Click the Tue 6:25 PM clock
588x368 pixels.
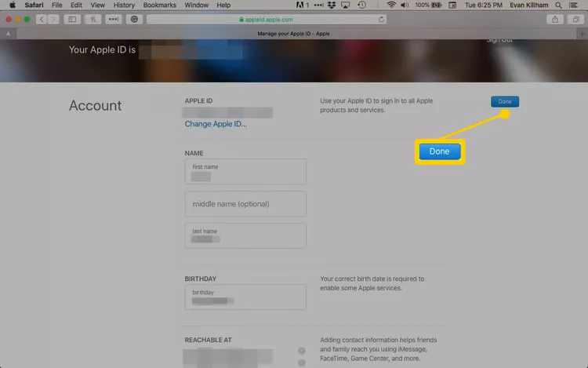pyautogui.click(x=484, y=5)
